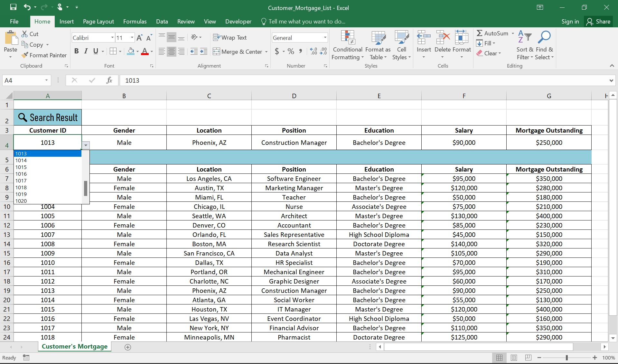Click the macro recording icon in status bar
The height and width of the screenshot is (364, 618).
click(x=26, y=358)
